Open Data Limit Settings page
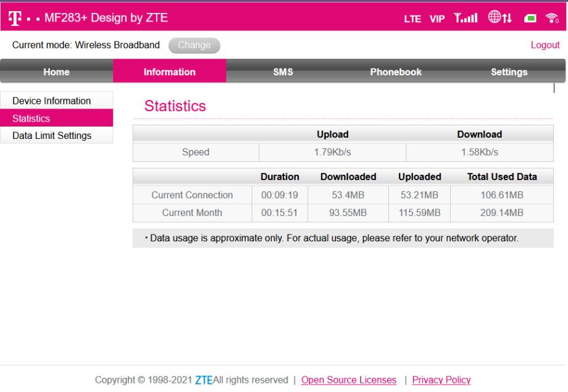 52,135
